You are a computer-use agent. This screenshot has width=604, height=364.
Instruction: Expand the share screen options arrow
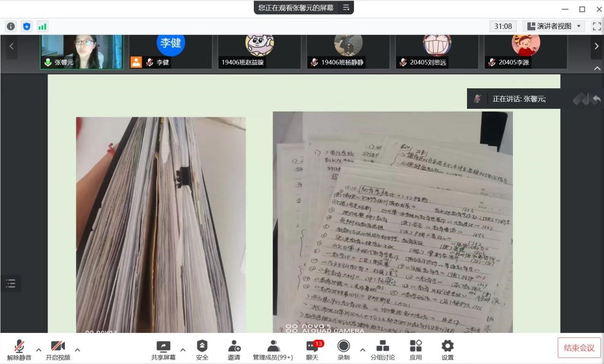(x=183, y=350)
